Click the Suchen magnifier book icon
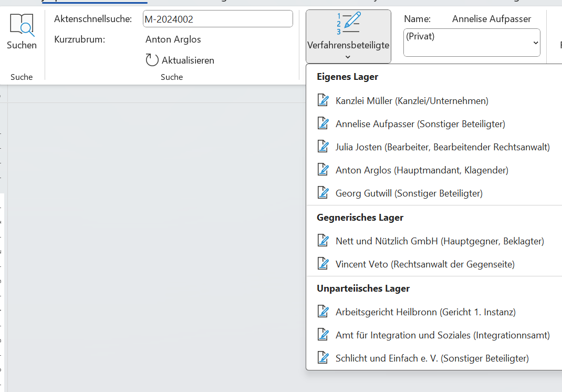Image resolution: width=562 pixels, height=392 pixels. click(22, 25)
